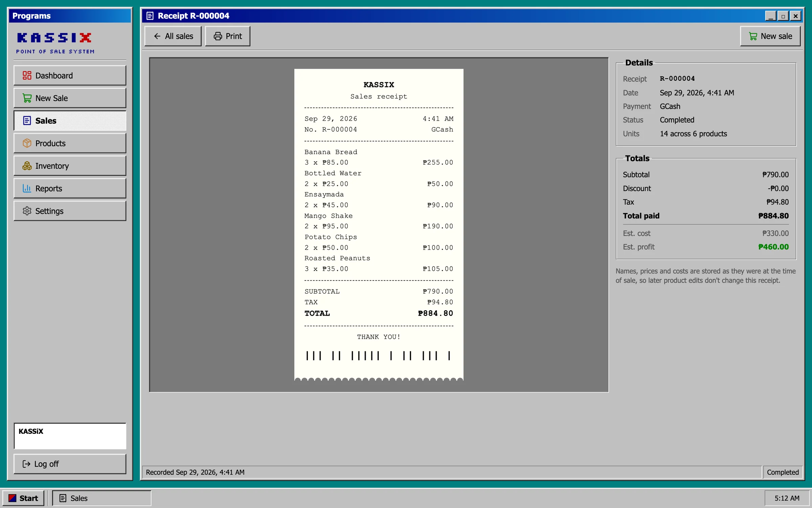Click the Settings gear icon

pyautogui.click(x=27, y=211)
